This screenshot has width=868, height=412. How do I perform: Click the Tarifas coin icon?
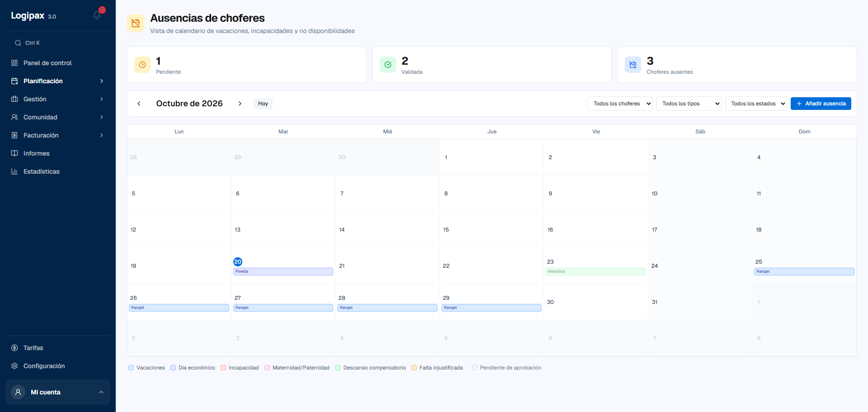point(14,348)
